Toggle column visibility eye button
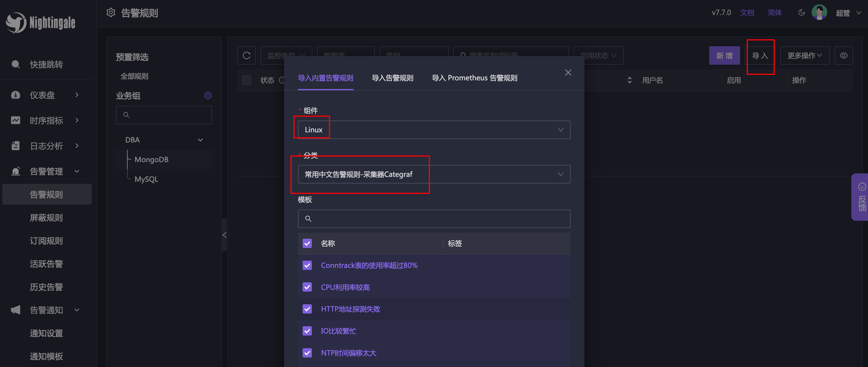This screenshot has width=868, height=367. (x=843, y=55)
